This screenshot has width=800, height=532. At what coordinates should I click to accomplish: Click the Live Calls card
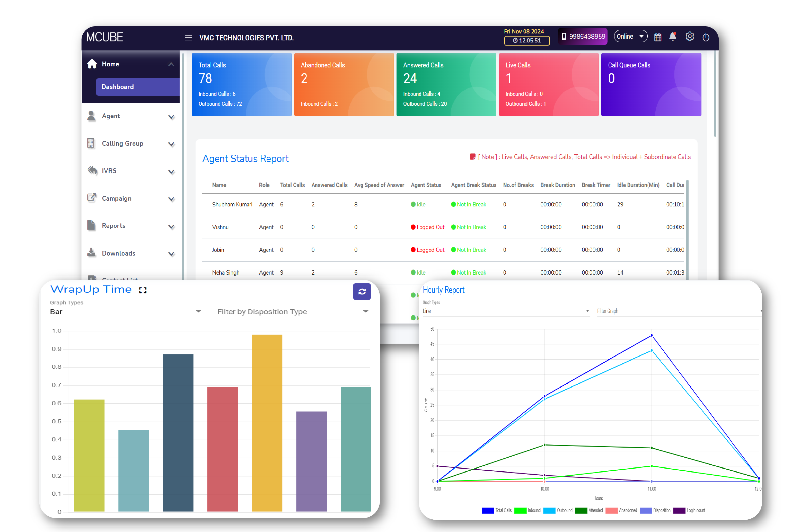point(549,84)
